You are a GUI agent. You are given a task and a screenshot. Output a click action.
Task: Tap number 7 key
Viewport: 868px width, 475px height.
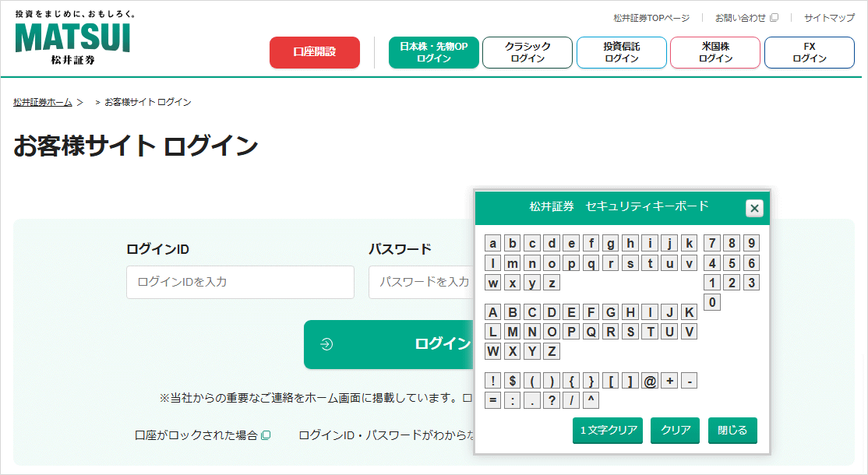pyautogui.click(x=712, y=243)
